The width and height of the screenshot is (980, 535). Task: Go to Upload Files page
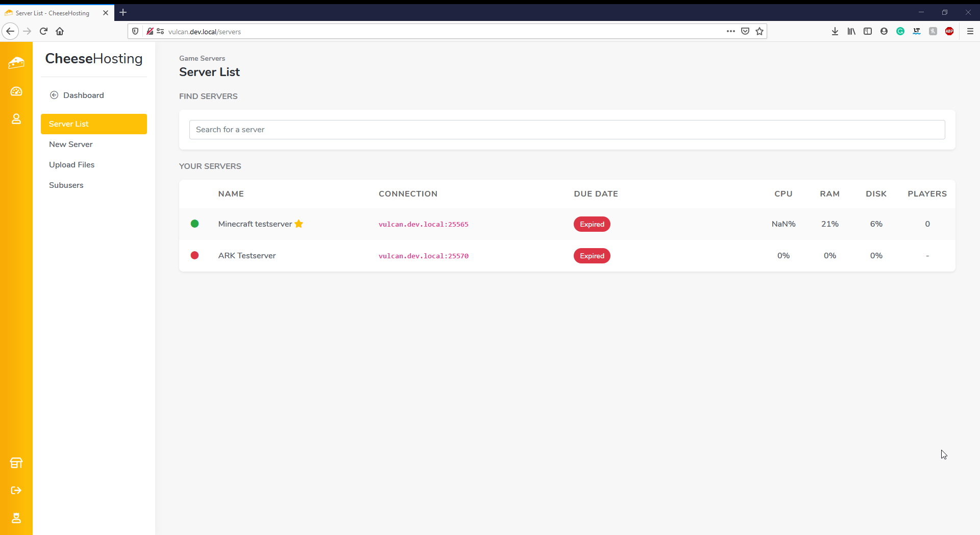coord(72,165)
